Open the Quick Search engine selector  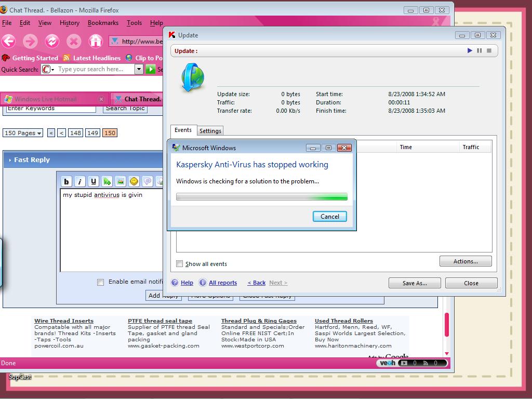tap(48, 69)
